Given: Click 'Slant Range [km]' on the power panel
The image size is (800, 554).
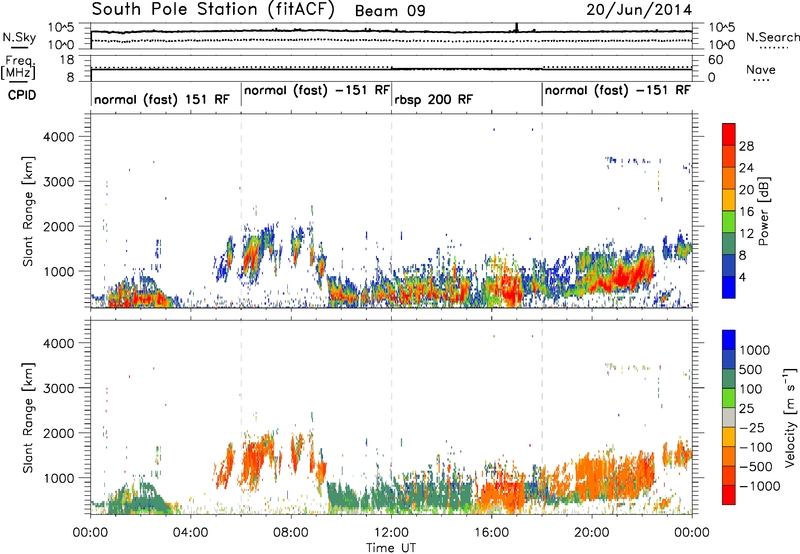Looking at the screenshot, I should (28, 211).
